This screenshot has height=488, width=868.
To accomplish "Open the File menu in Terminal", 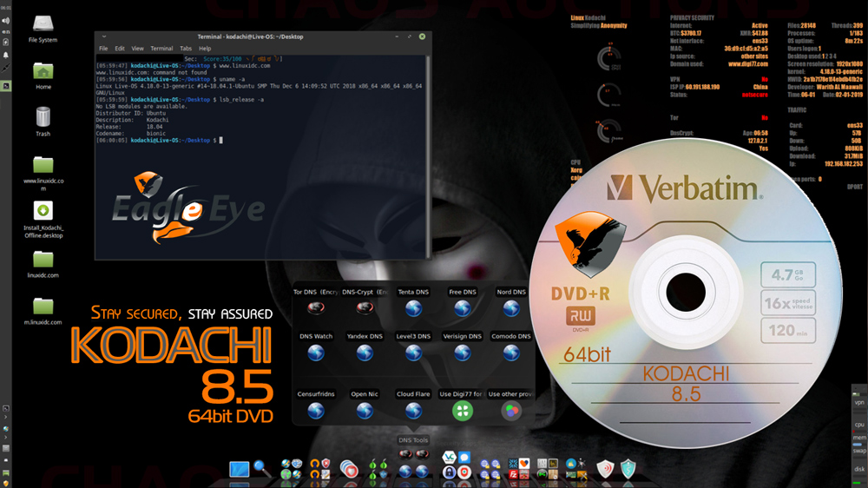I will pyautogui.click(x=103, y=48).
